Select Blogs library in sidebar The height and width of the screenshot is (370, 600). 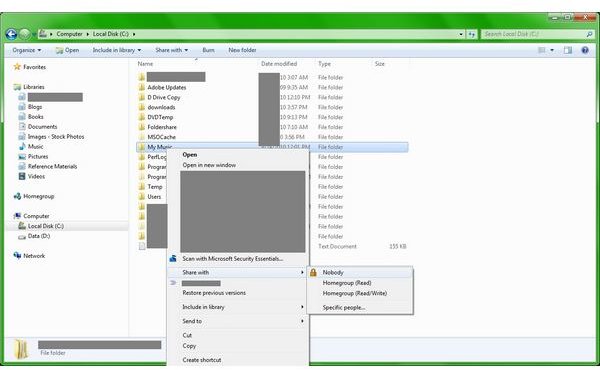point(35,107)
